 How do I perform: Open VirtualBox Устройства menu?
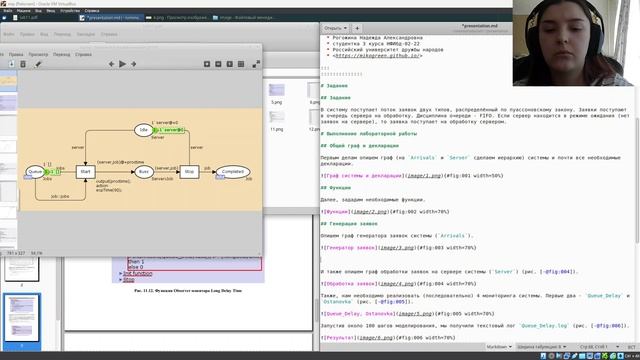pos(70,11)
